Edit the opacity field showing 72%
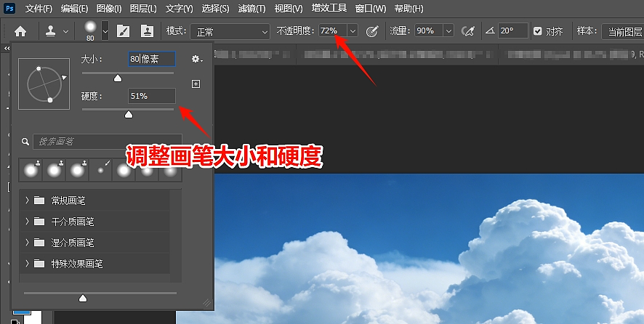Image resolution: width=644 pixels, height=324 pixels. [333, 31]
